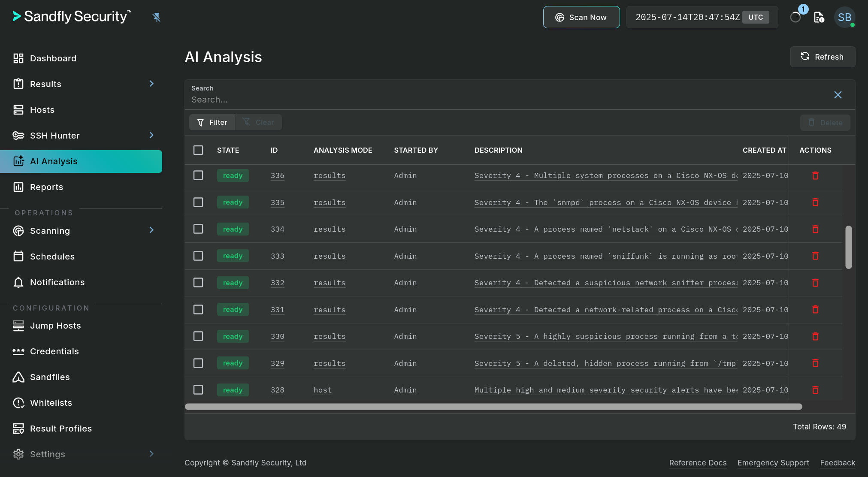The width and height of the screenshot is (868, 477).
Task: Open the Notifications page
Action: tap(81, 282)
